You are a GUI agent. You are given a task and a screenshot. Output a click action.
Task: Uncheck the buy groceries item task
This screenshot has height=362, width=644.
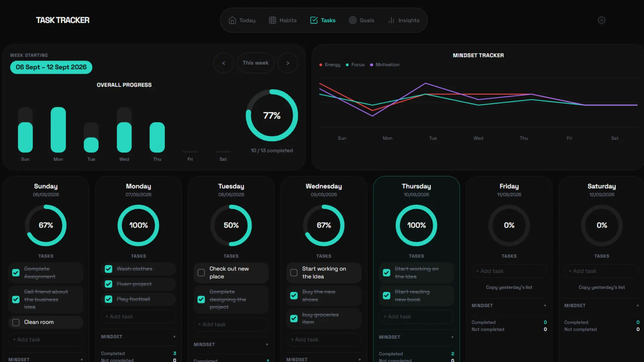tap(294, 318)
